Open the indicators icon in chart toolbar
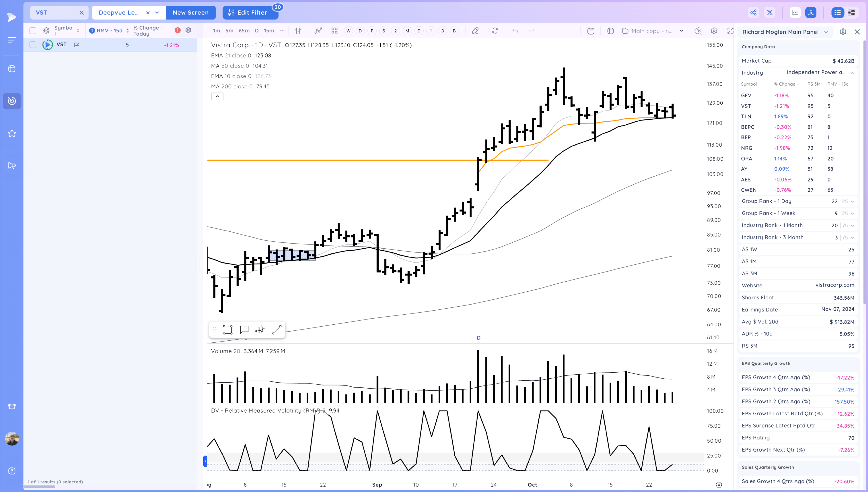 [318, 31]
